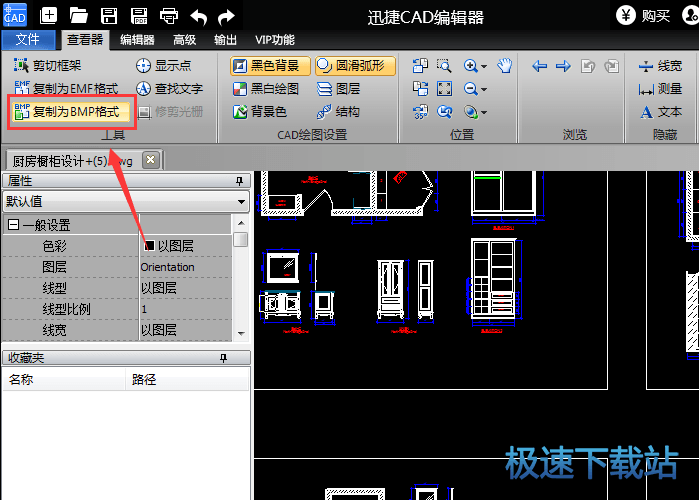This screenshot has width=699, height=500.
Task: Choose 背景色 background color
Action: click(x=259, y=111)
